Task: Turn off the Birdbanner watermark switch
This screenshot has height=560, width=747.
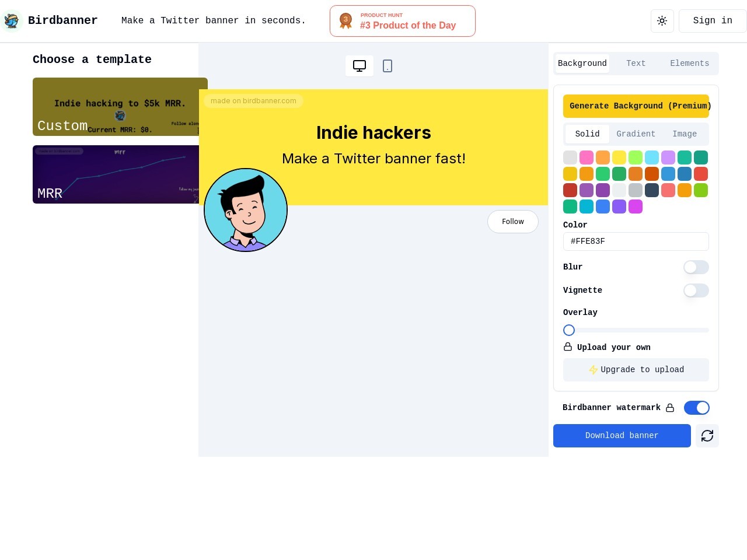Action: coord(697,408)
